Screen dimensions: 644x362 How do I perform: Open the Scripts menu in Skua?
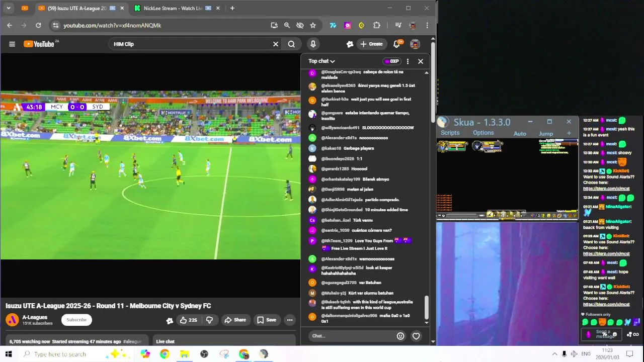pyautogui.click(x=450, y=133)
